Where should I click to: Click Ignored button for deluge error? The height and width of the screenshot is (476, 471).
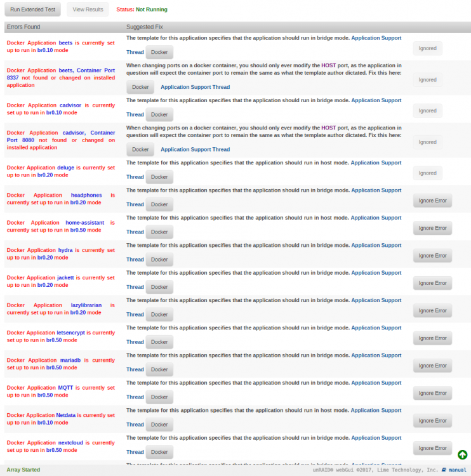427,173
